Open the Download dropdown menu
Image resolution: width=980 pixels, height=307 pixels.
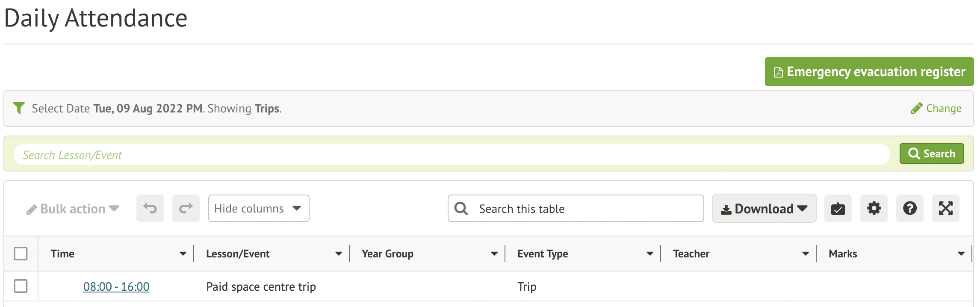pos(764,209)
